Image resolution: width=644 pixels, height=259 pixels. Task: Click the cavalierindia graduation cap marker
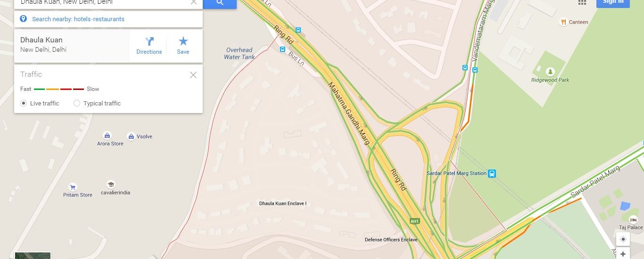coord(111,185)
